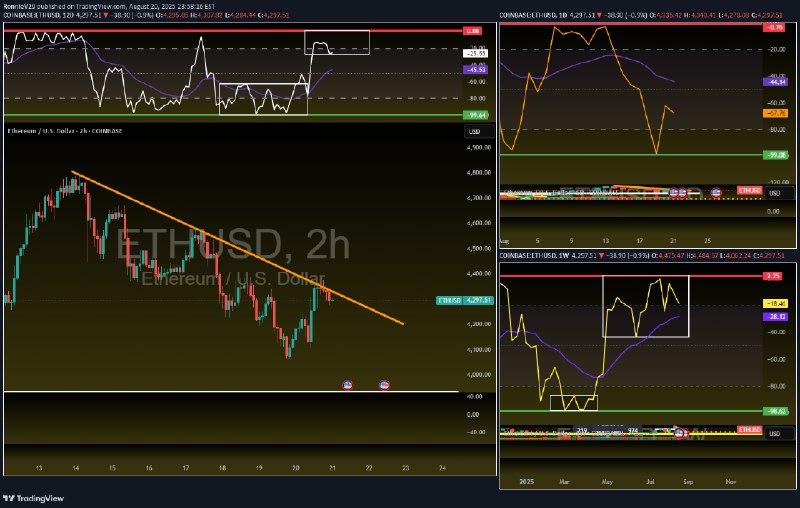
Task: Click the purple -28.12 label on the 1W chart
Action: [776, 317]
